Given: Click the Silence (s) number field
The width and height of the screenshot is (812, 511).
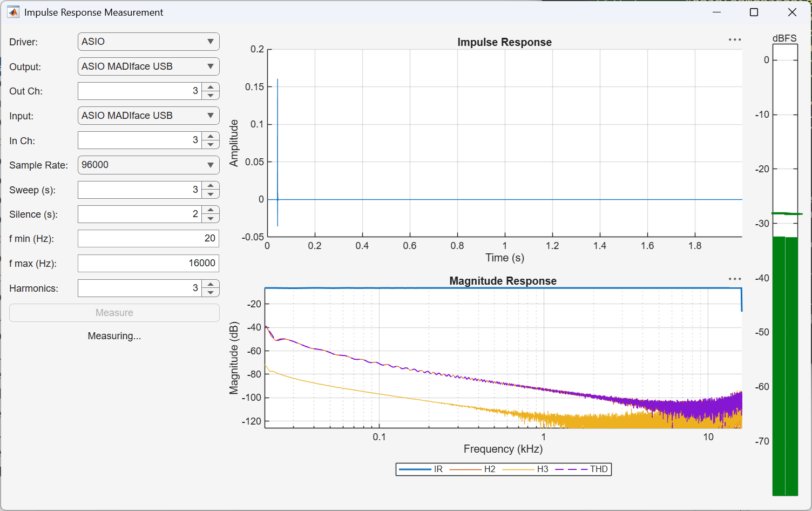Looking at the screenshot, I should click(x=140, y=214).
